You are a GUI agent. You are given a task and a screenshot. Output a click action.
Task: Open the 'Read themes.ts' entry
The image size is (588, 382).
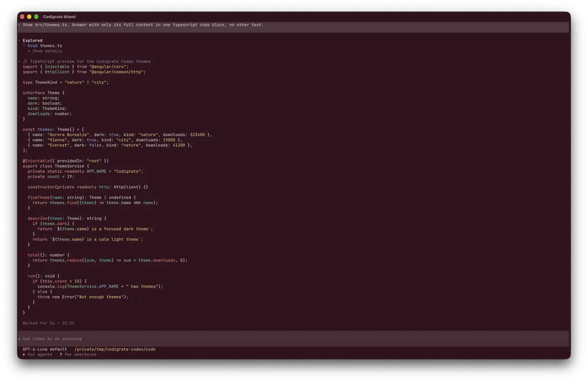coord(45,46)
